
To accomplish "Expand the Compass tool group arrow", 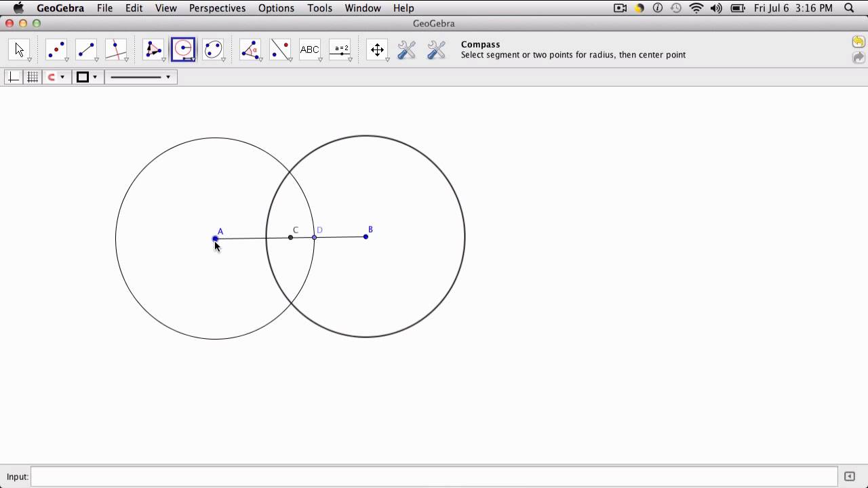I will pyautogui.click(x=193, y=60).
